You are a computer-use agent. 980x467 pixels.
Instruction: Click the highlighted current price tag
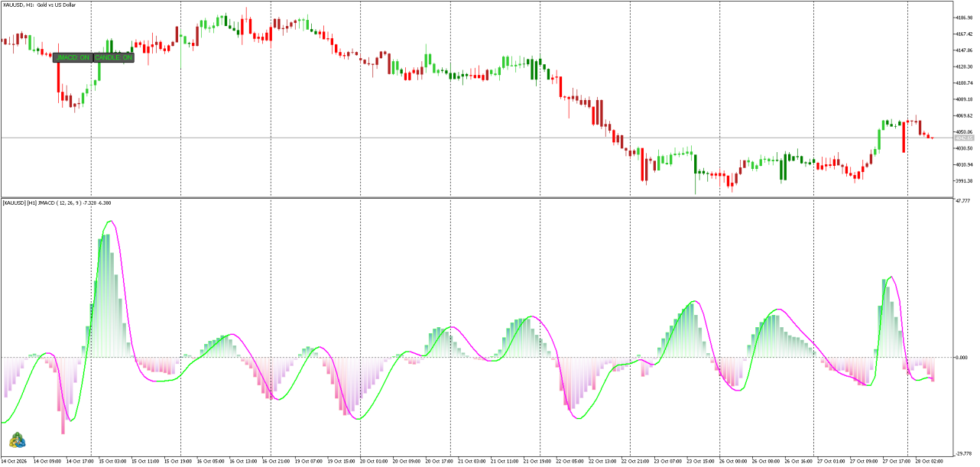[x=963, y=138]
